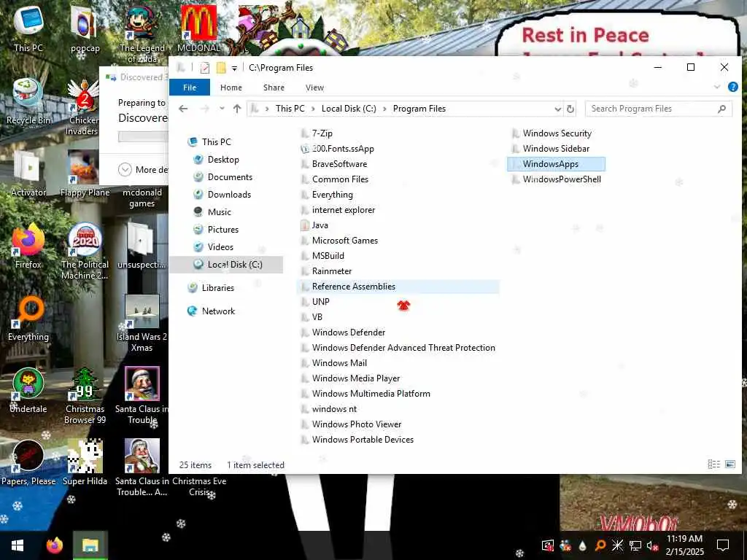
Task: Click Local Disk (C:) breadcrumb
Action: click(x=349, y=109)
